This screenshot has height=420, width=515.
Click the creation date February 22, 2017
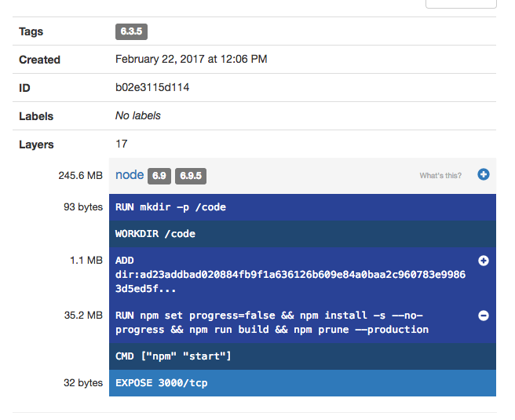point(191,59)
